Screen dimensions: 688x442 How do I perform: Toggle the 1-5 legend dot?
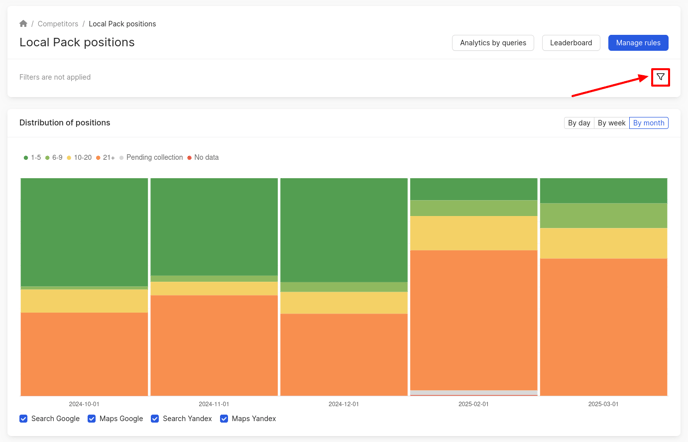pos(26,158)
